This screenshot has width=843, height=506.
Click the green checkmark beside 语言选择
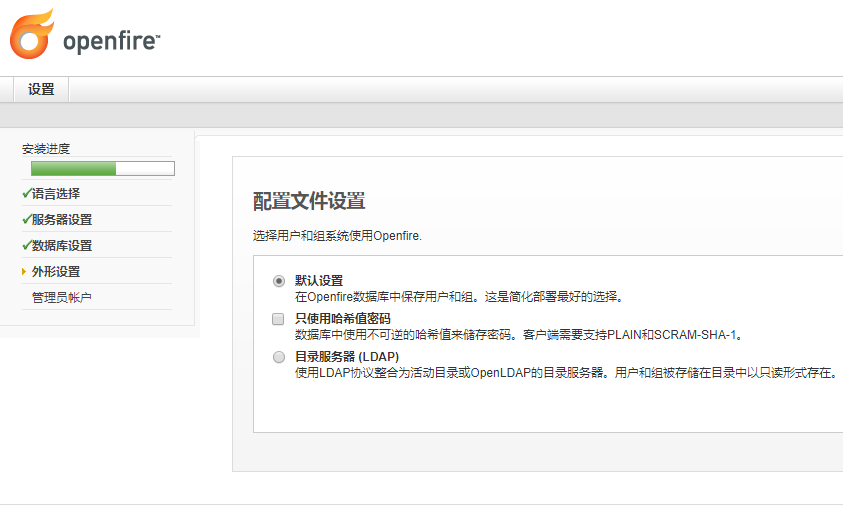click(26, 193)
